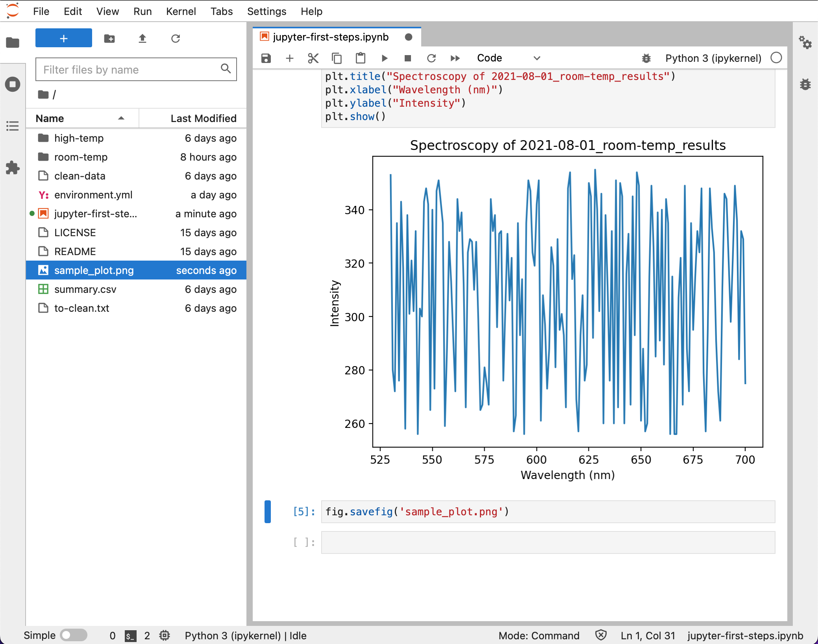
Task: Click the terminals count icon in status bar
Action: pos(130,635)
